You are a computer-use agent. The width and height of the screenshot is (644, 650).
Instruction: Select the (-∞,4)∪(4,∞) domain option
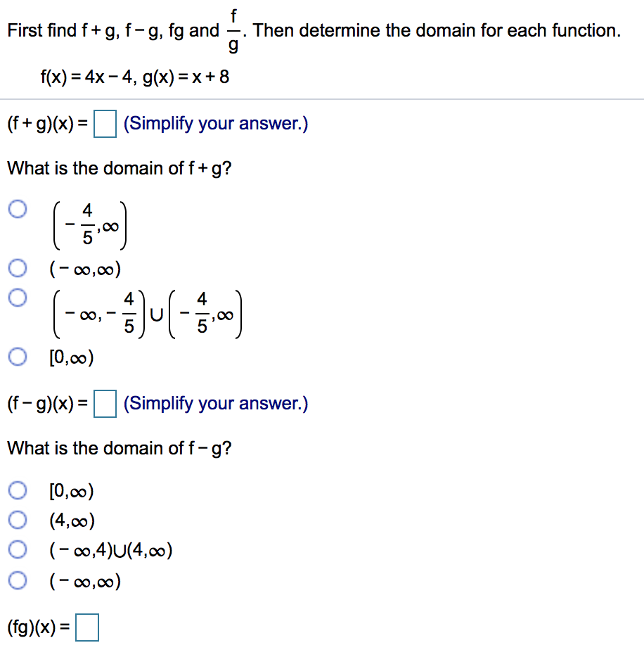point(17,550)
